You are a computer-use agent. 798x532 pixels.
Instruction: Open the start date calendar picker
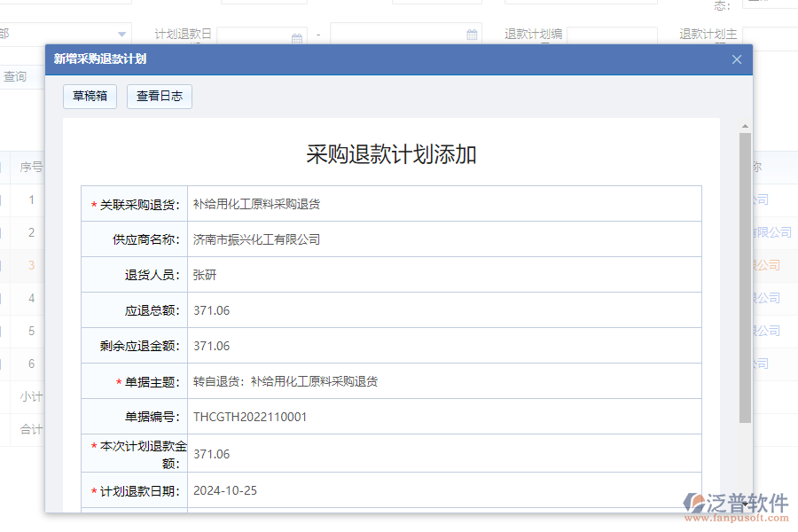click(x=297, y=35)
